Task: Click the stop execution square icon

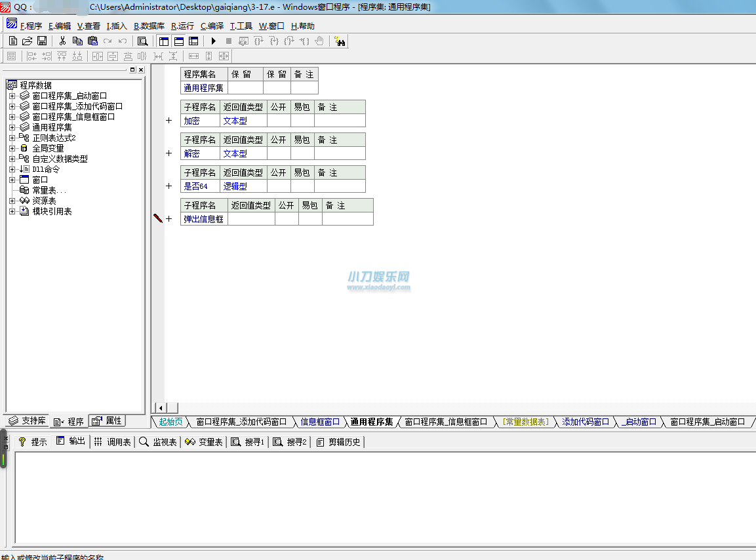Action: pos(229,41)
